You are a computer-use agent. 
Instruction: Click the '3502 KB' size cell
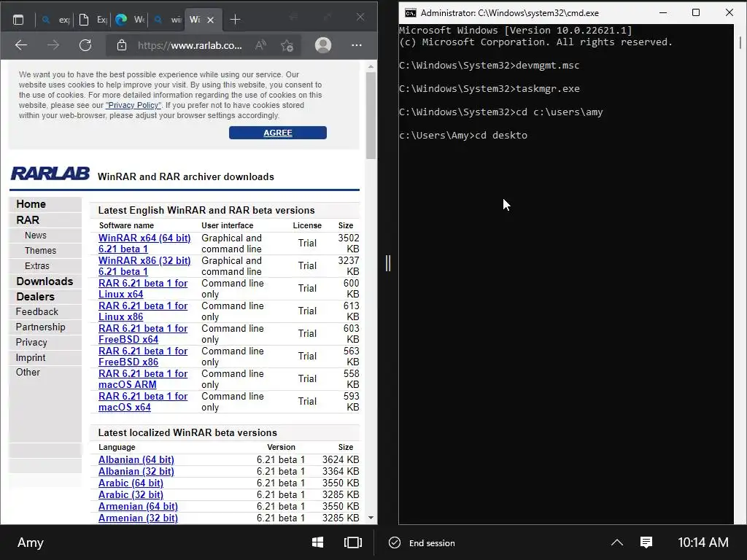click(349, 244)
